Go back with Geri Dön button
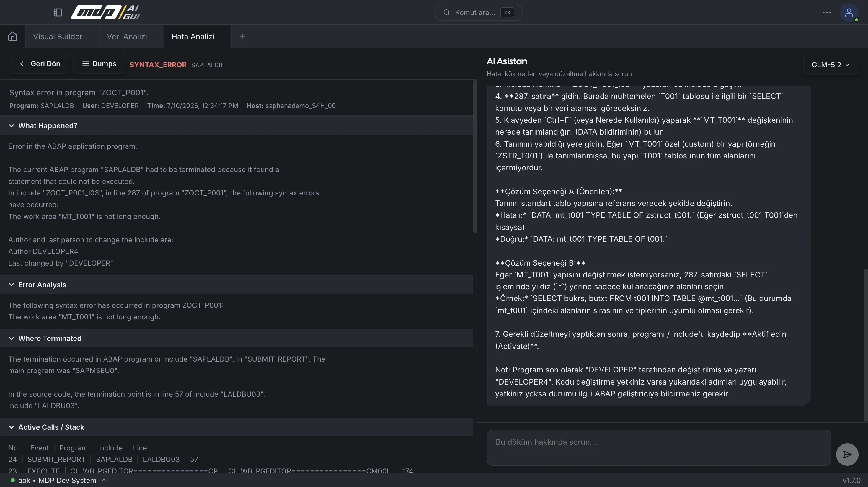The width and height of the screenshot is (868, 487). tap(39, 64)
